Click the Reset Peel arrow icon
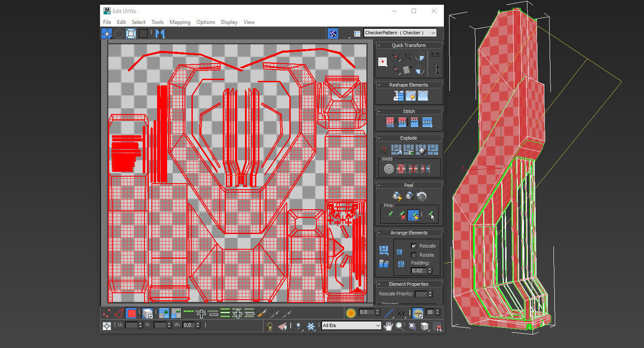Viewport: 644px width, 348px height. [x=421, y=196]
